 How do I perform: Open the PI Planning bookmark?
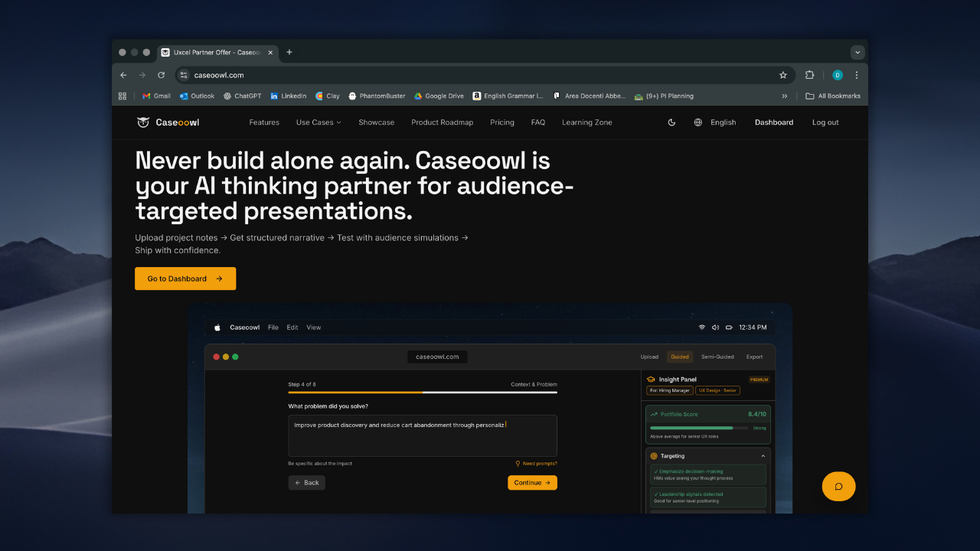[664, 96]
